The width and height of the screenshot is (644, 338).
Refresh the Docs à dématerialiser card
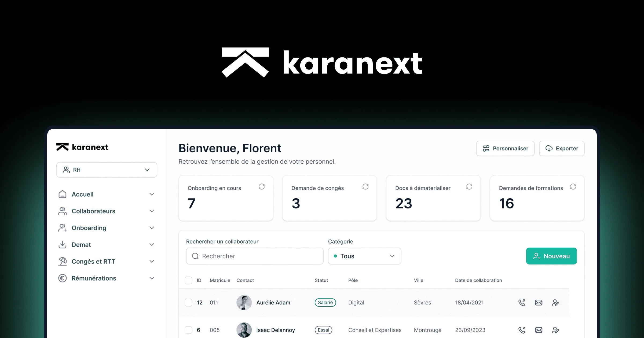(x=469, y=186)
